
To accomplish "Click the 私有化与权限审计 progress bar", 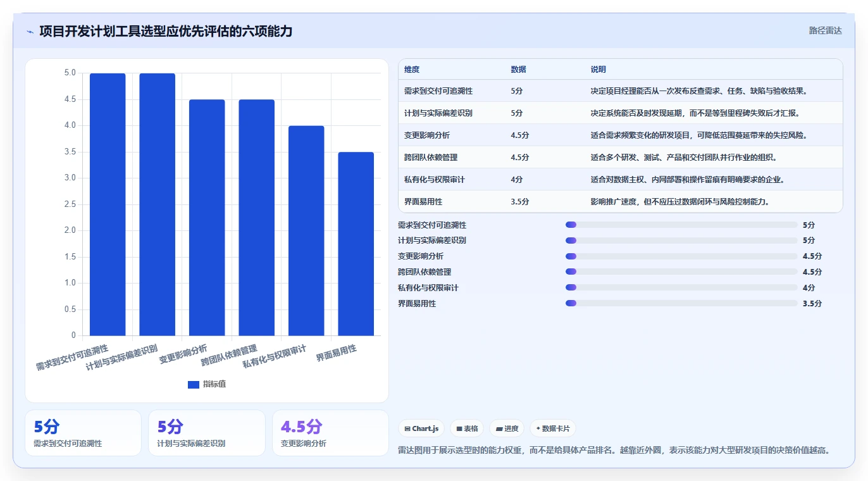I will (681, 287).
